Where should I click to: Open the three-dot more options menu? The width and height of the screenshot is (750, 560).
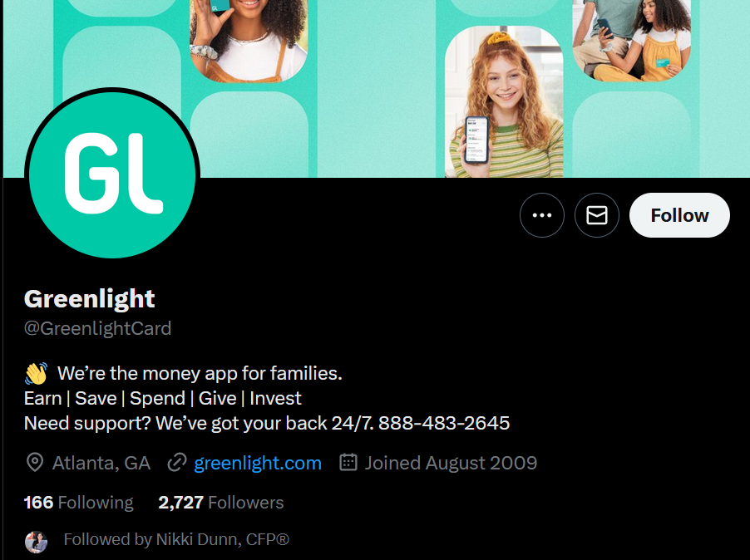(542, 215)
